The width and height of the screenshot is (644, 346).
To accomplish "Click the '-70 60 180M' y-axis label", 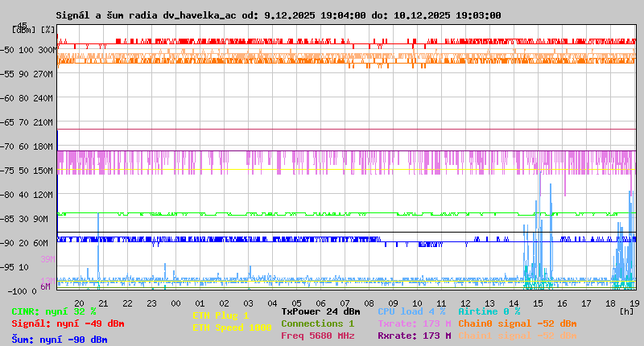I will 27,146.
